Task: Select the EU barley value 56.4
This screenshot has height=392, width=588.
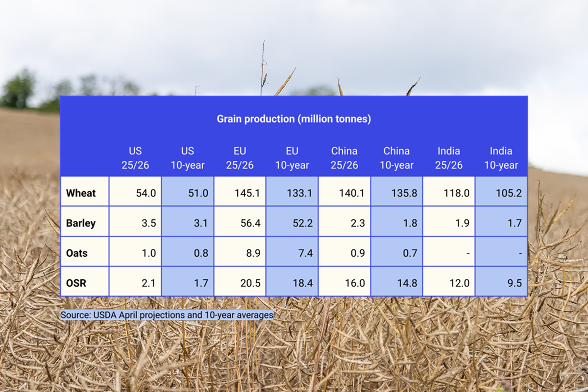Action: coord(250,222)
